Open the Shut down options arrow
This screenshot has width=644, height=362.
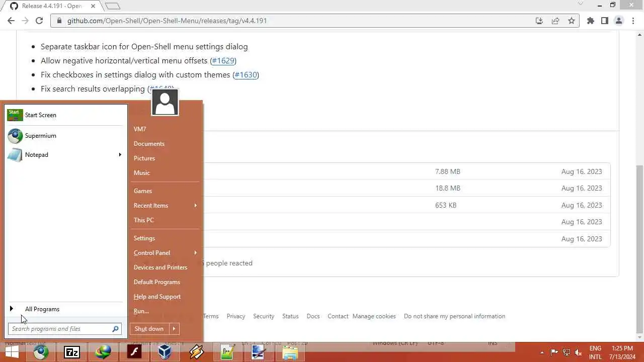pyautogui.click(x=174, y=329)
